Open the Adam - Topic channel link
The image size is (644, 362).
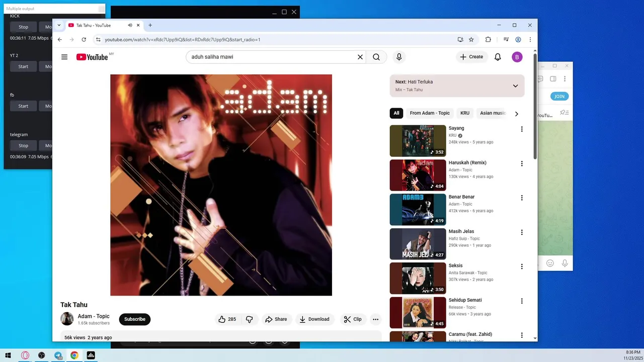pyautogui.click(x=94, y=316)
